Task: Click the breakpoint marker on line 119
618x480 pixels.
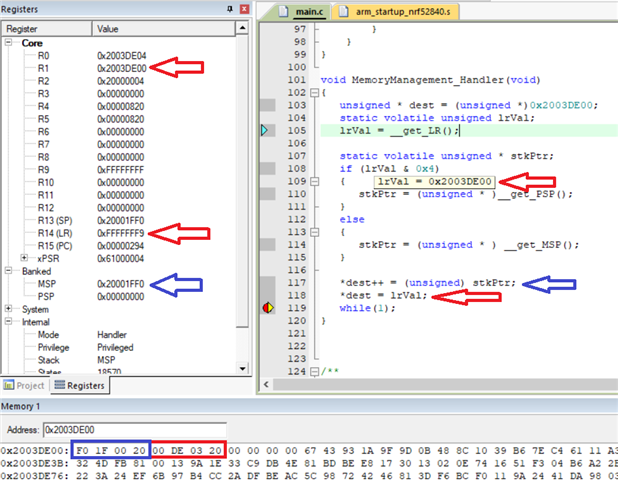Action: pyautogui.click(x=267, y=308)
